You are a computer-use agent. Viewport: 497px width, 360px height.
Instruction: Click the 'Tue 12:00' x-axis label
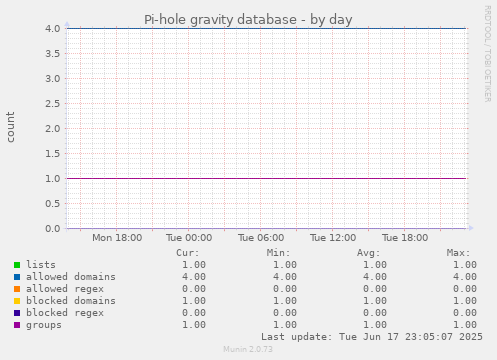[x=333, y=238]
